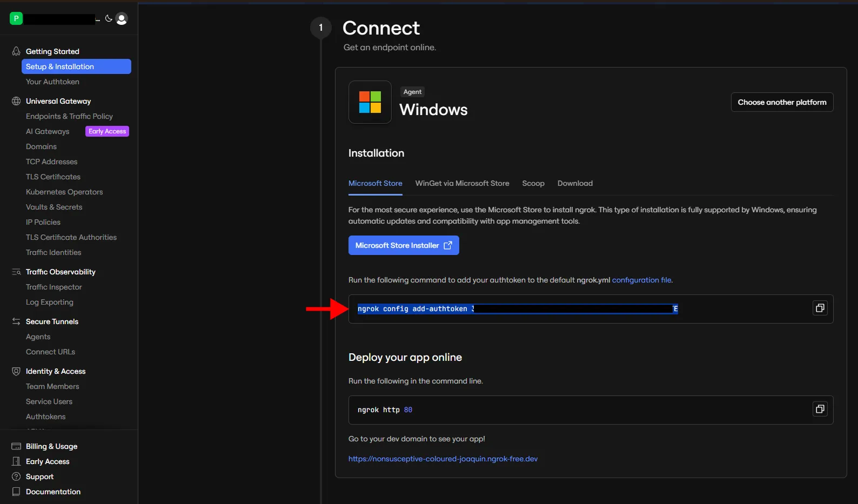Switch to WinGet via Microsoft Store tab
The image size is (858, 504).
[x=462, y=183]
